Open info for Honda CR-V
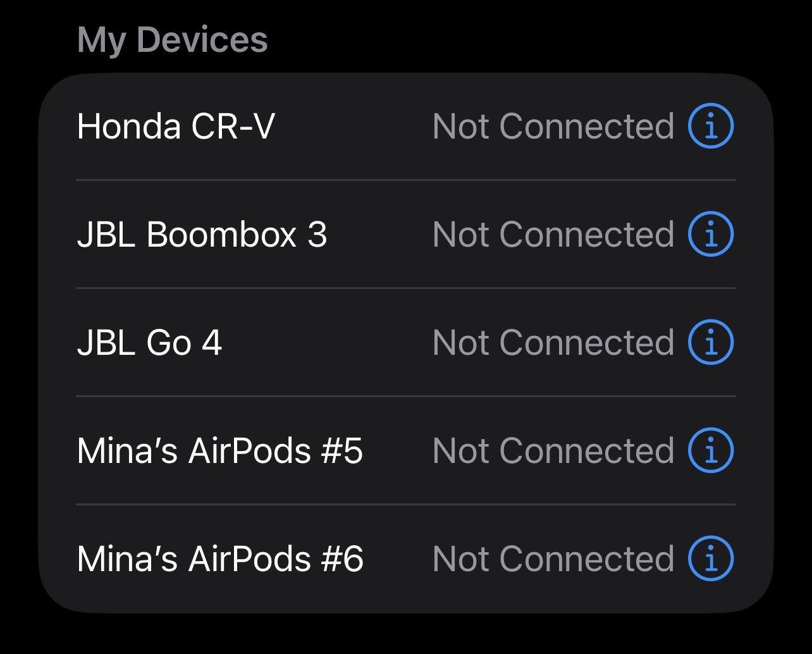 coord(710,126)
